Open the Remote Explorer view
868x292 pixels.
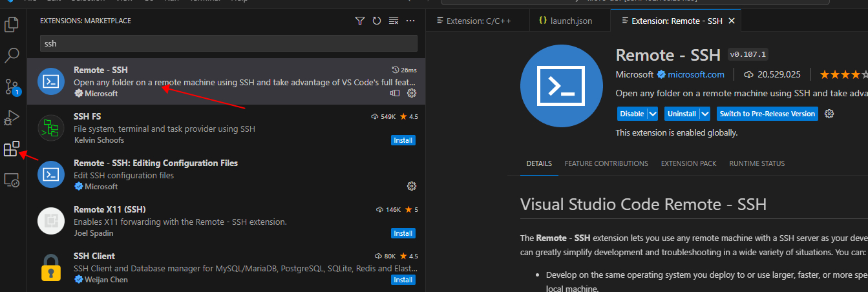(x=12, y=180)
